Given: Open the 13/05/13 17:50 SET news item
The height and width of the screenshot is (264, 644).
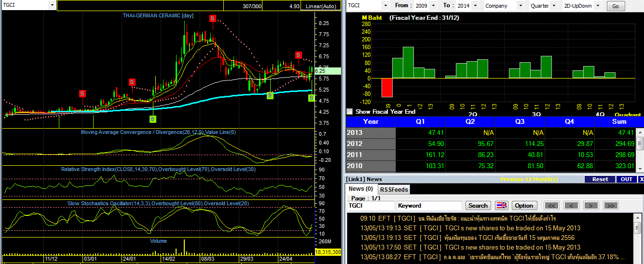Looking at the screenshot, I should (x=470, y=247).
